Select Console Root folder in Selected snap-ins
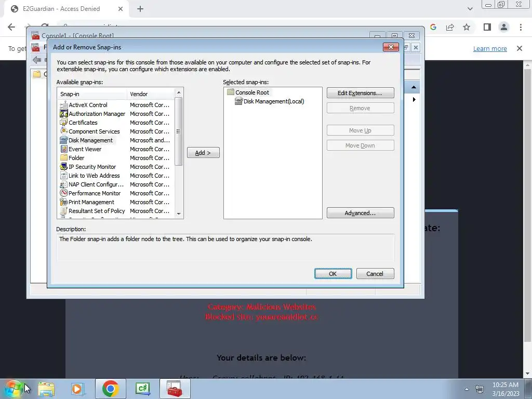The image size is (532, 399). pos(248,92)
